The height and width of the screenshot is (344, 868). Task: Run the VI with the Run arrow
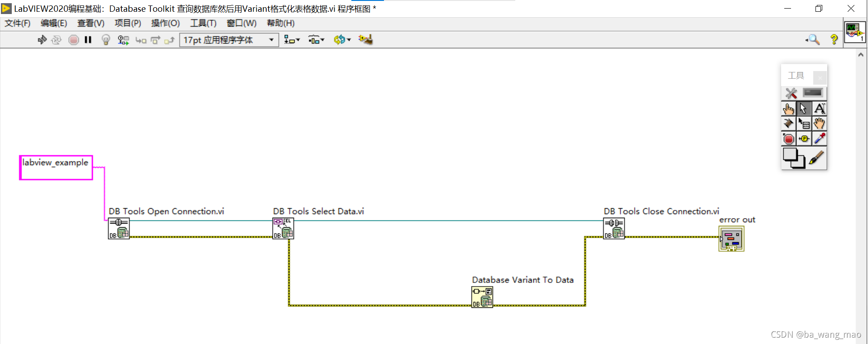[x=42, y=40]
